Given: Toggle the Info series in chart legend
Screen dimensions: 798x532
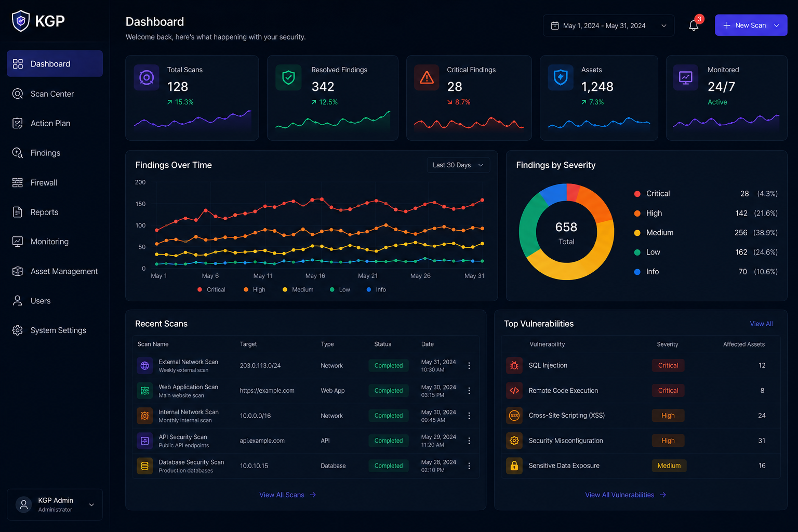Looking at the screenshot, I should point(377,289).
